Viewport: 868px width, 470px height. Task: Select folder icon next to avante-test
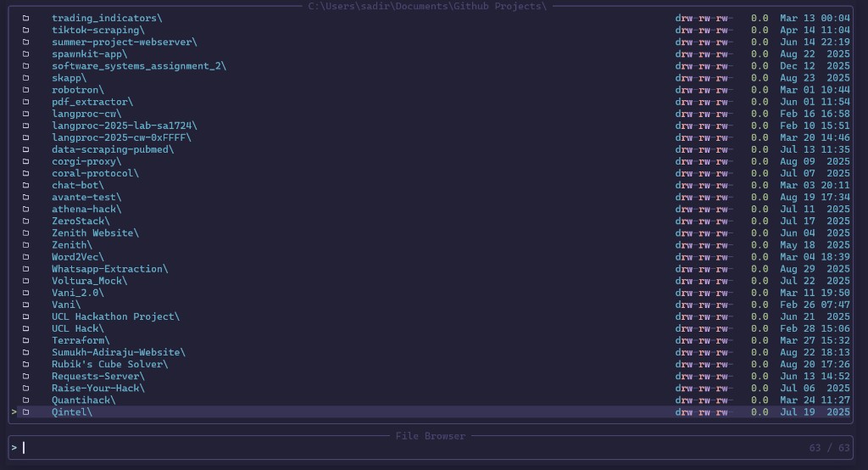(25, 198)
